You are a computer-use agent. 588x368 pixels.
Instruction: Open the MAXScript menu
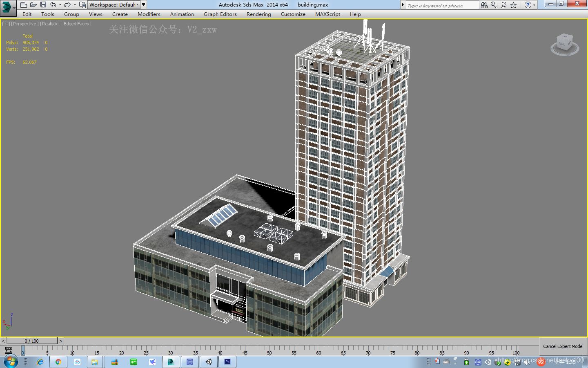click(x=327, y=14)
